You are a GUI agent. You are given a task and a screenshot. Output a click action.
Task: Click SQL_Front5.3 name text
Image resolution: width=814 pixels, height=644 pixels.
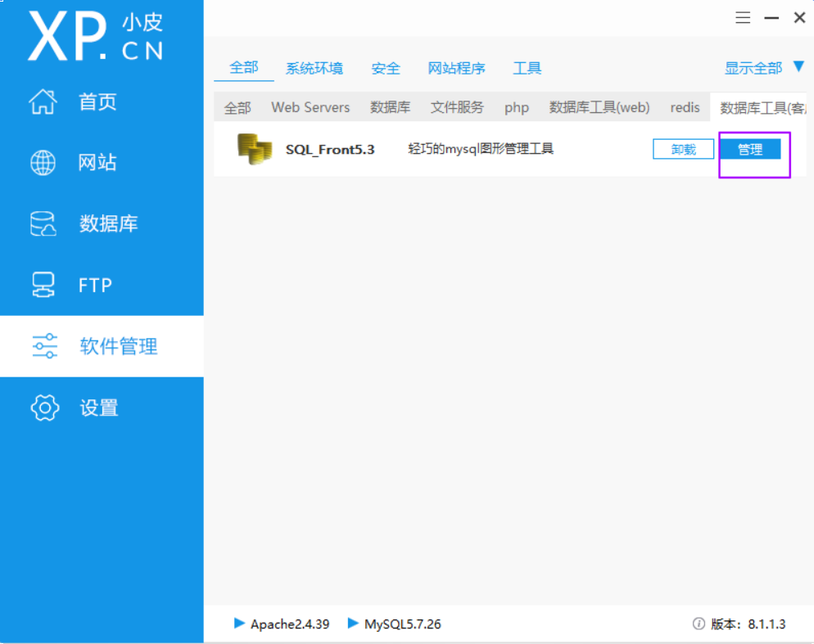pyautogui.click(x=330, y=150)
